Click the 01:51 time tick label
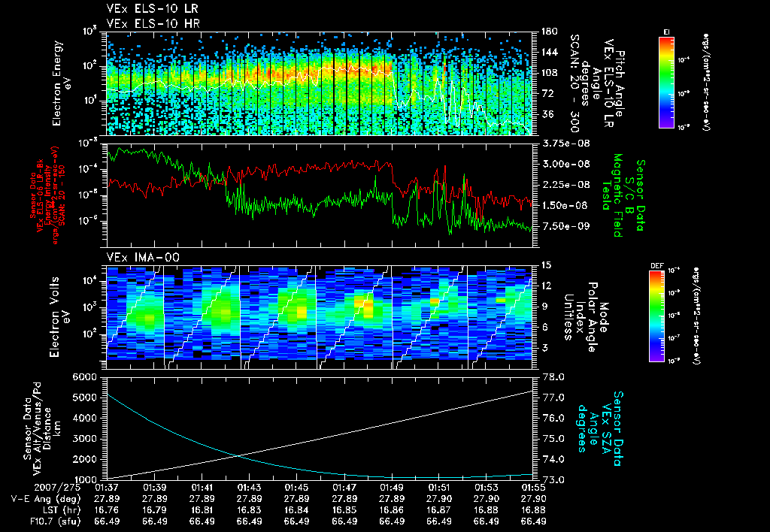Viewport: 770px width, 532px height. pos(439,488)
